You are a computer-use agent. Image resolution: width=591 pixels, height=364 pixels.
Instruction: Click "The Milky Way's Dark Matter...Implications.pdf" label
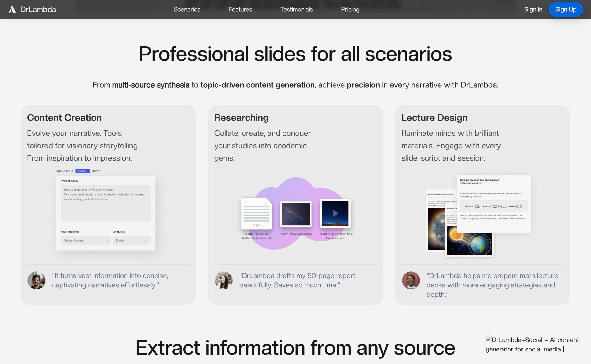(x=256, y=236)
